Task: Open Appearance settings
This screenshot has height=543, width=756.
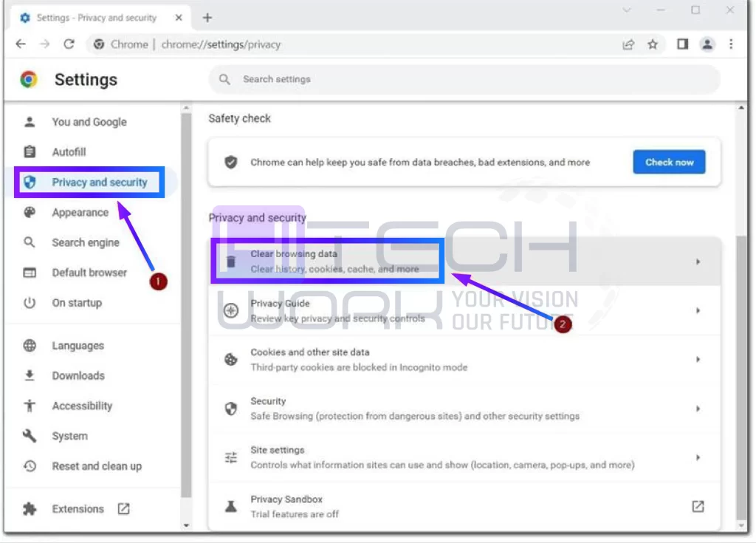Action: (x=80, y=213)
